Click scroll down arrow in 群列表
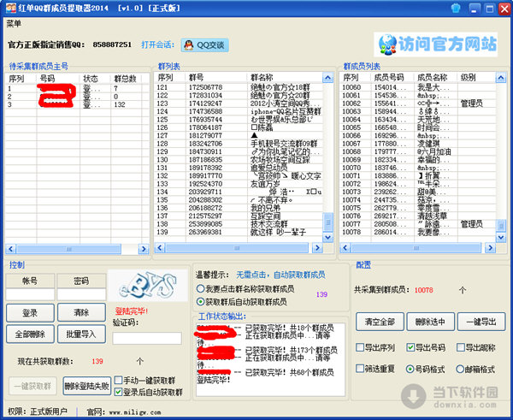The width and height of the screenshot is (513, 420). click(327, 237)
